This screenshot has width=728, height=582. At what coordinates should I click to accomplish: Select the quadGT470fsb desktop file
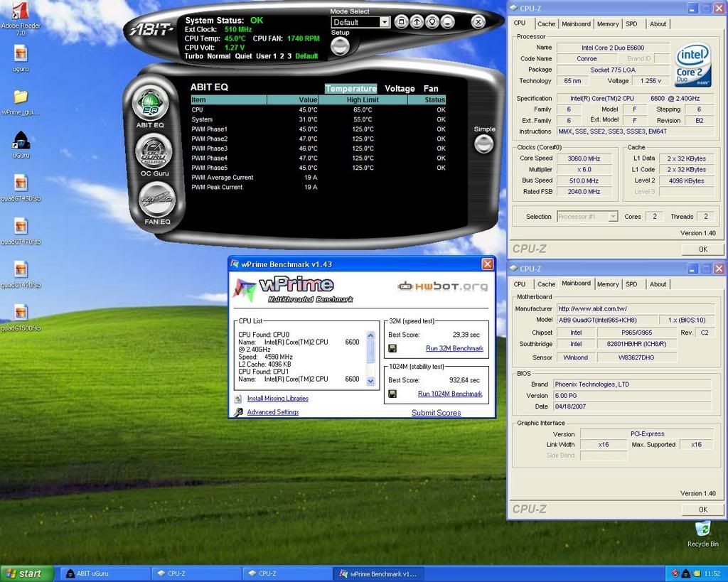pos(21,231)
